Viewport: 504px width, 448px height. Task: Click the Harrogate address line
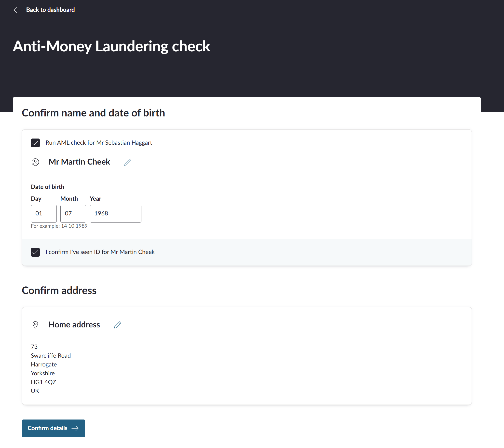coord(44,364)
